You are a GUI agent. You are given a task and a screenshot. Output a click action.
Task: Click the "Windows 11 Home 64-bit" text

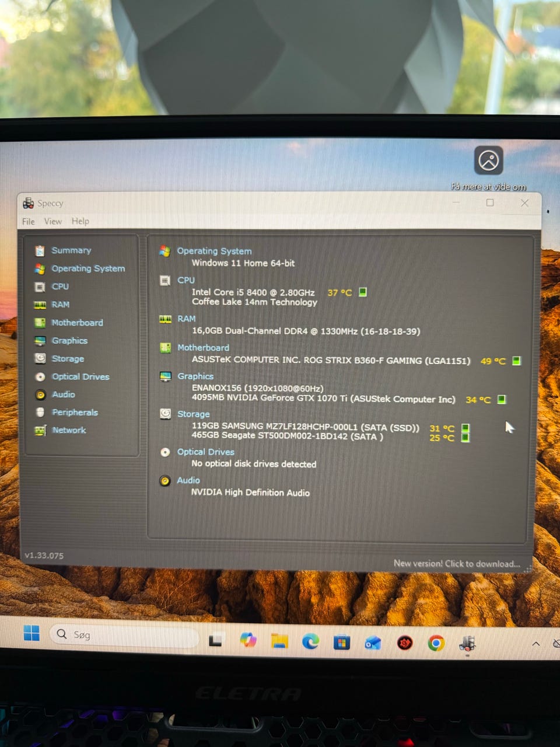point(243,263)
